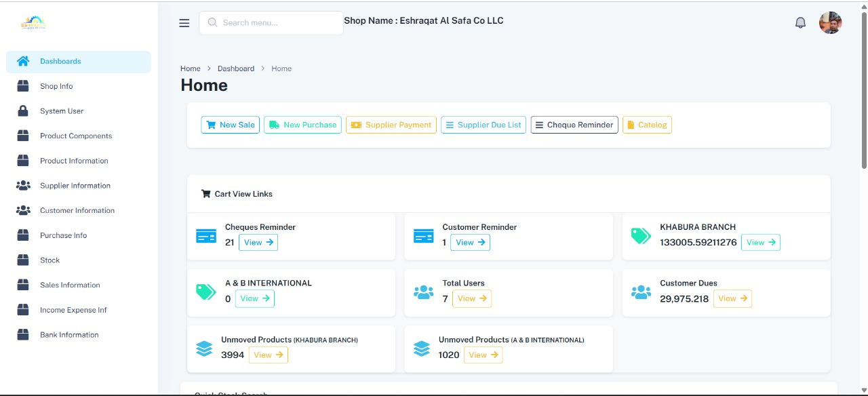
Task: Open the notification bell
Action: click(x=800, y=22)
